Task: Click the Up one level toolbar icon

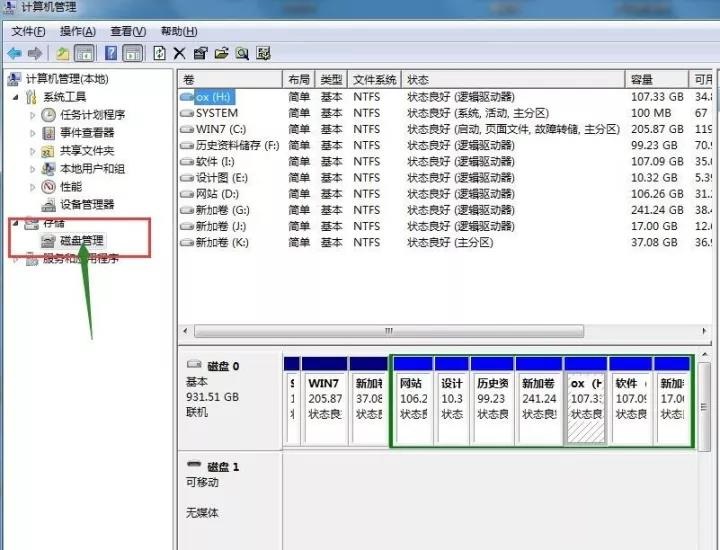Action: (x=62, y=53)
